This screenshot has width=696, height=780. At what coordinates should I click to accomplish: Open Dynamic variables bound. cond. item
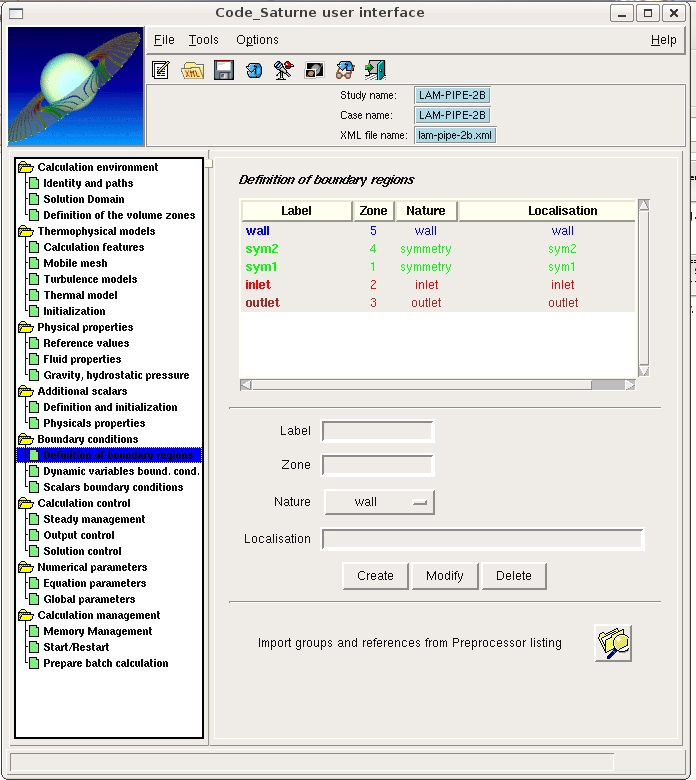tap(121, 471)
